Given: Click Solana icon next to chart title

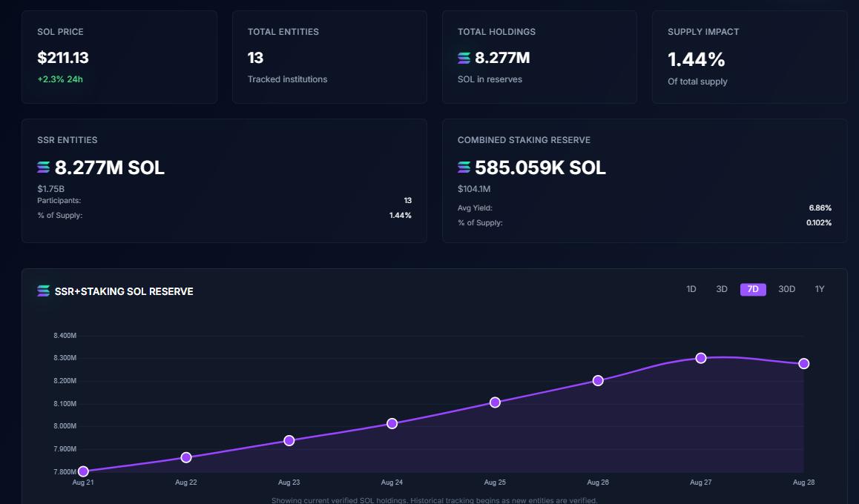Looking at the screenshot, I should click(44, 291).
